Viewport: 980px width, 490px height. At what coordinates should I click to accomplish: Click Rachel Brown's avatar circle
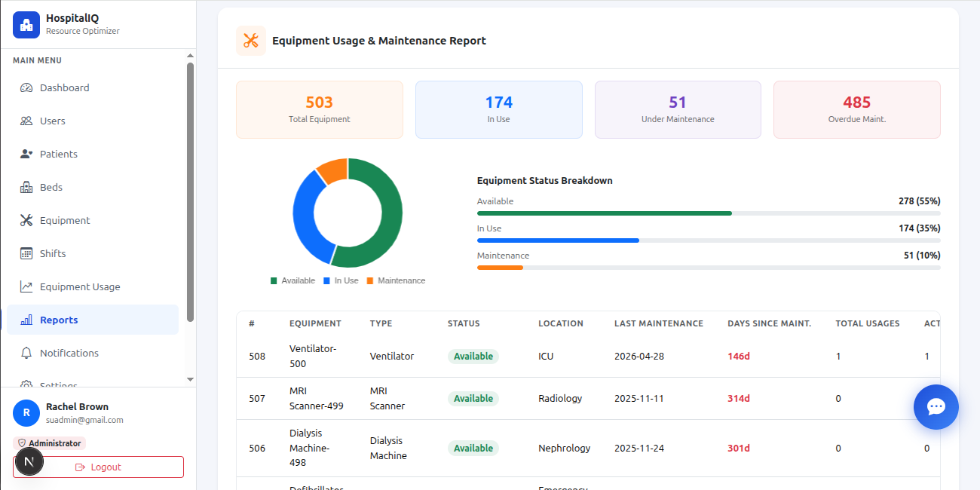tap(26, 412)
